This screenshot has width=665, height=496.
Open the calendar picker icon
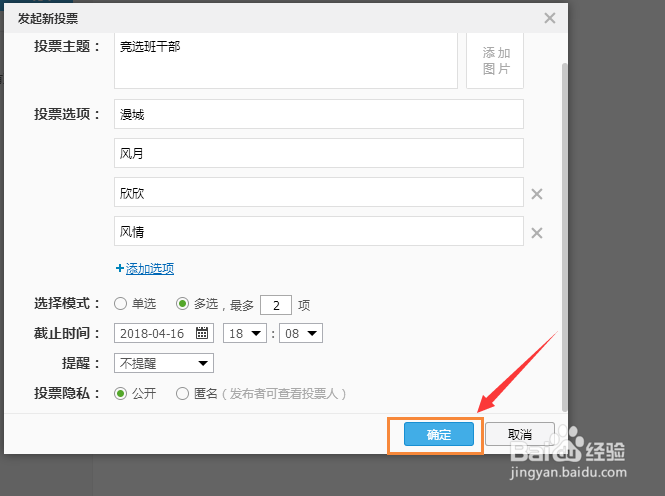[x=202, y=333]
